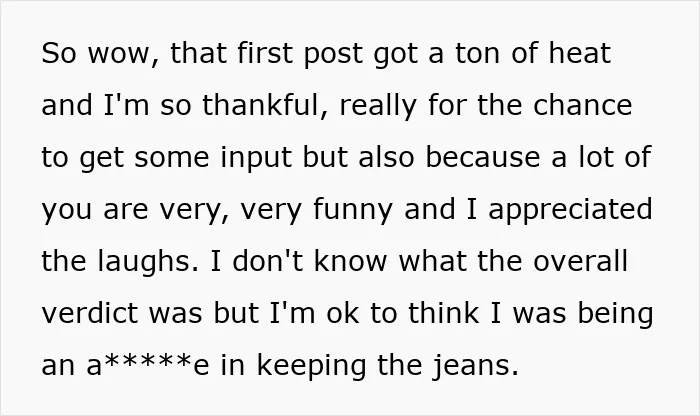Click the word "verdict" starting line six

coord(90,312)
